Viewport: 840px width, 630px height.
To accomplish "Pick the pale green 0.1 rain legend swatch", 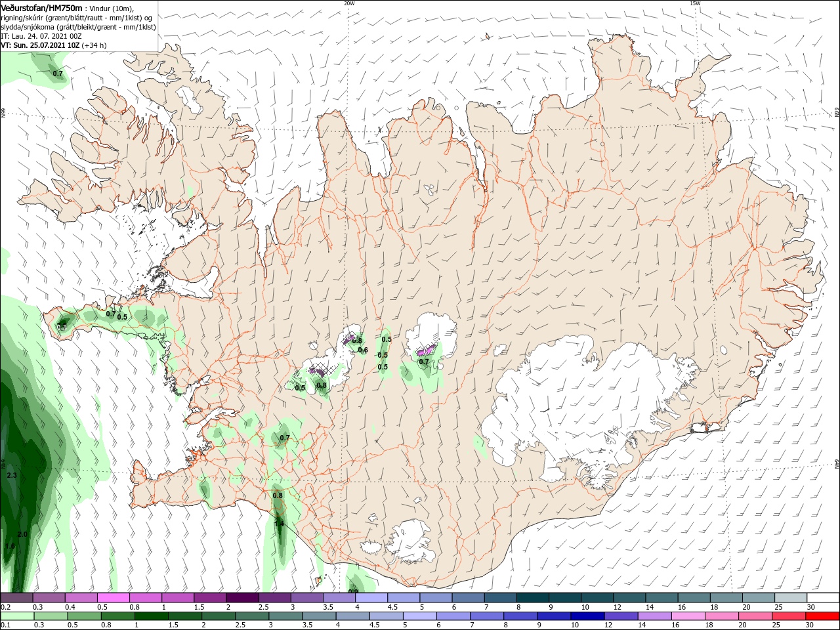I will [x=17, y=616].
